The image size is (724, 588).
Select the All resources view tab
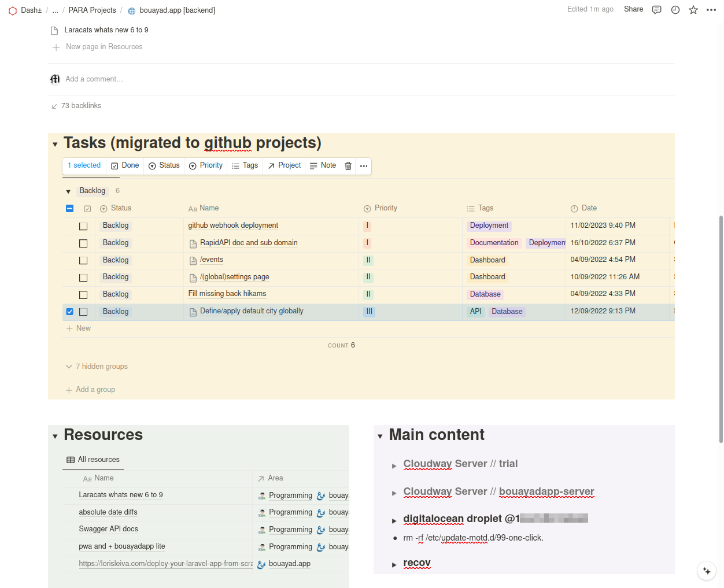click(x=93, y=460)
